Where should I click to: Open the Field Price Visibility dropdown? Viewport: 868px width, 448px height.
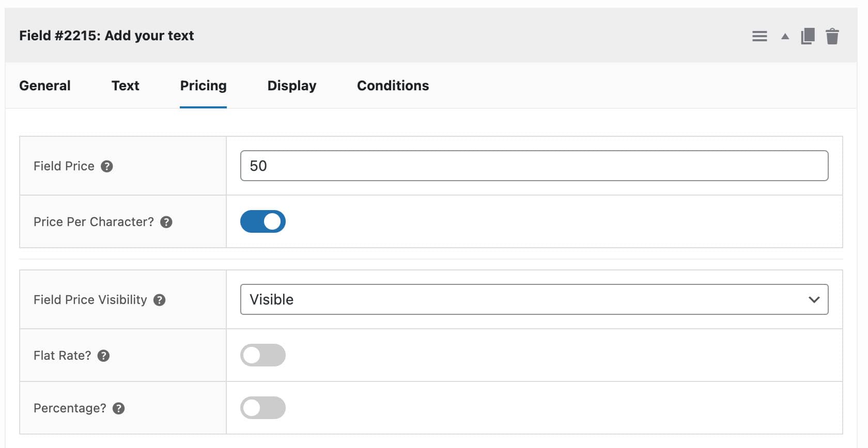coord(534,299)
